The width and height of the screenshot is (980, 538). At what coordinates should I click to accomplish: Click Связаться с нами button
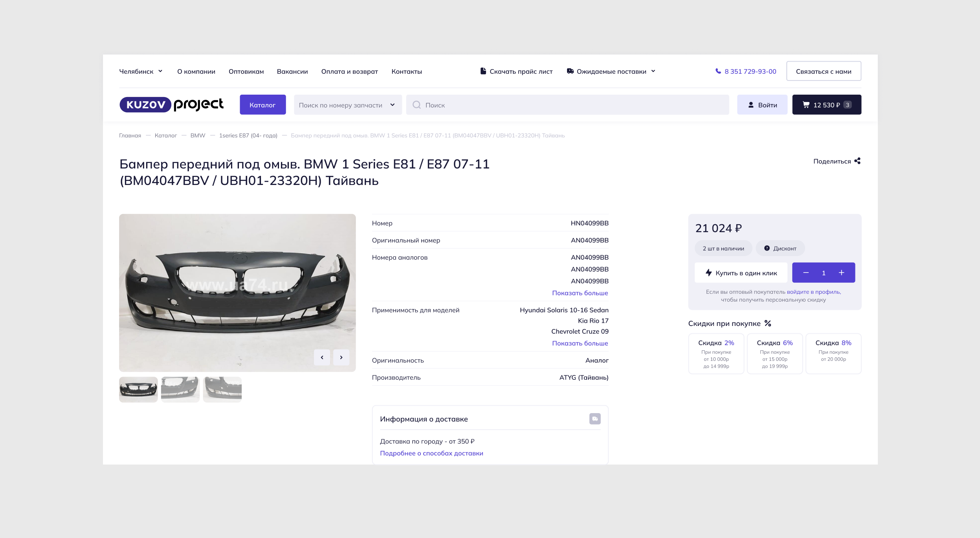[x=824, y=71]
